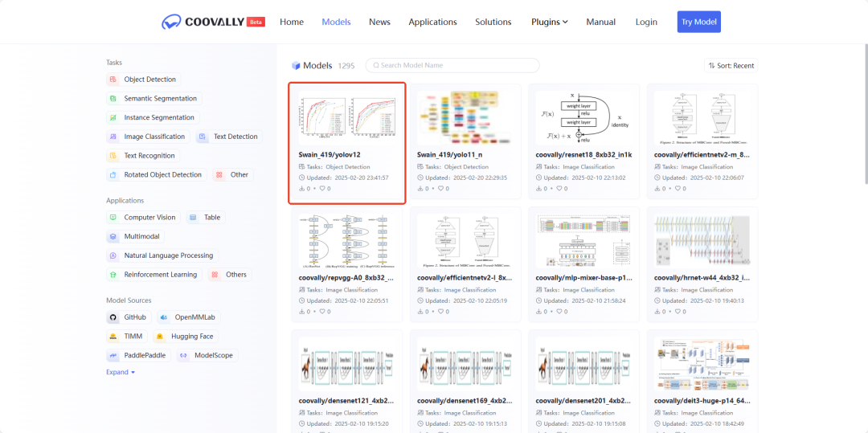This screenshot has width=868, height=433.
Task: Open the efficientnetv2-l model title
Action: [465, 278]
